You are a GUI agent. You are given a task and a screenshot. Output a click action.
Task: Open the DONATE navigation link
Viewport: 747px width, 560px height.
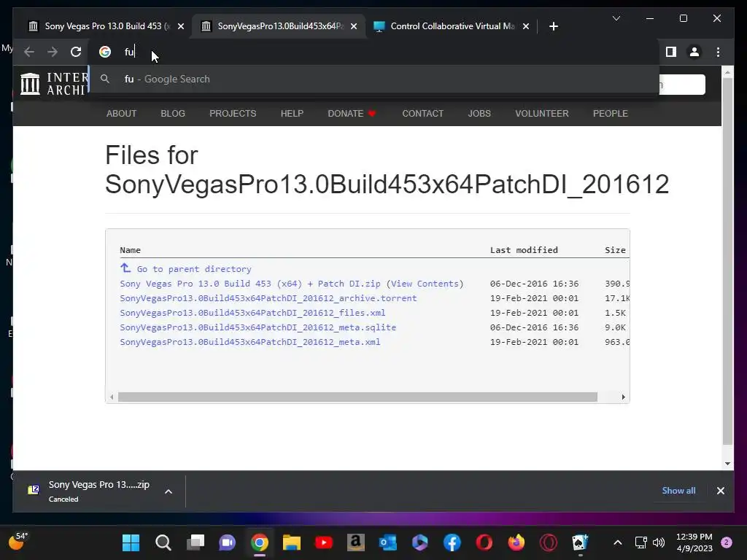coord(352,113)
